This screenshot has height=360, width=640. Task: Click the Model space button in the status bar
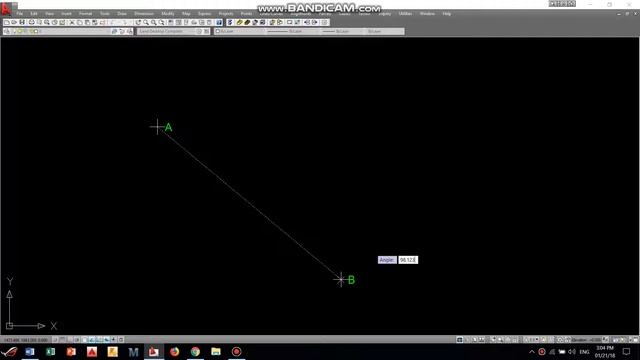[460, 340]
